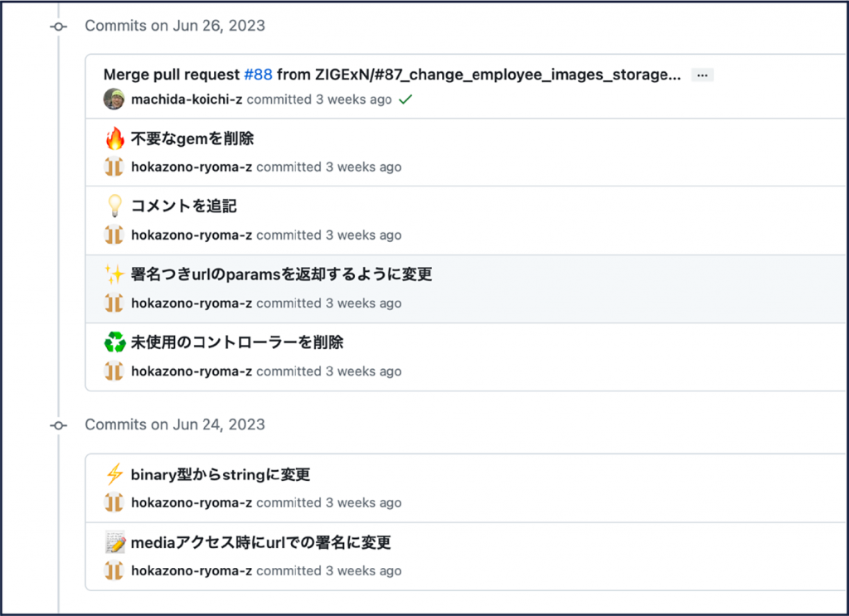849x616 pixels.
Task: Open 署名つきurlのparamsを返却するように変更 commit
Action: [x=281, y=274]
